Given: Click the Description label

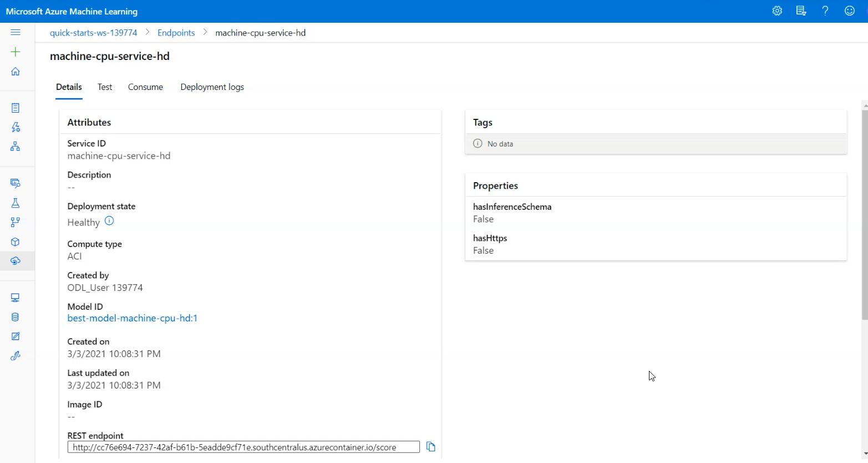Looking at the screenshot, I should (x=89, y=175).
